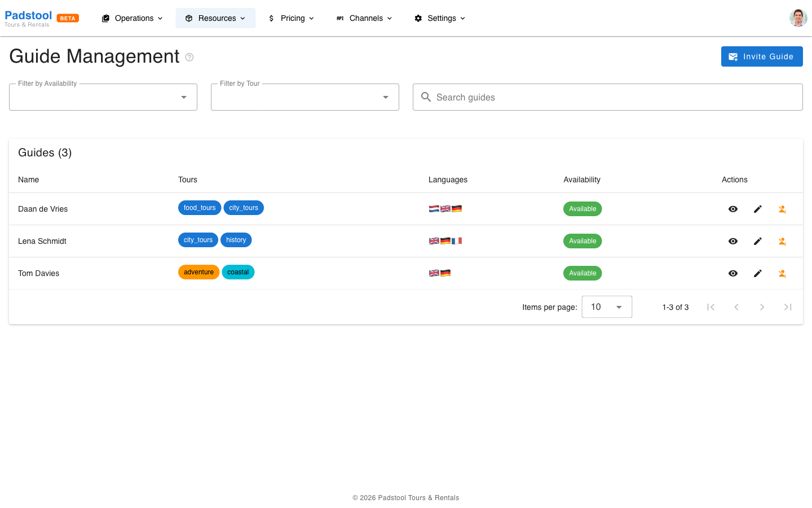View details for Daan de Vries
812x508 pixels.
[733, 209]
